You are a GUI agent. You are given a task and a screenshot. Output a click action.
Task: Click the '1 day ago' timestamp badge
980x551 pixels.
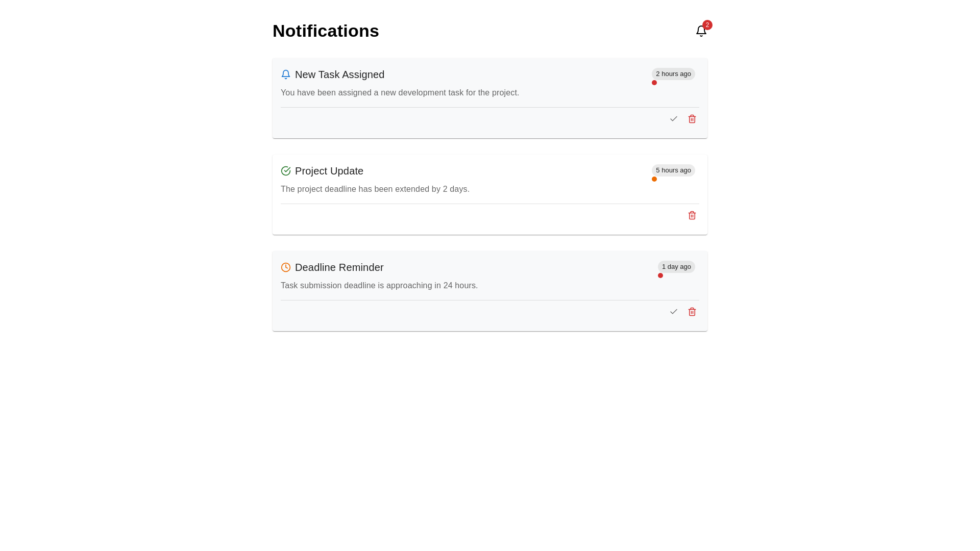click(676, 267)
